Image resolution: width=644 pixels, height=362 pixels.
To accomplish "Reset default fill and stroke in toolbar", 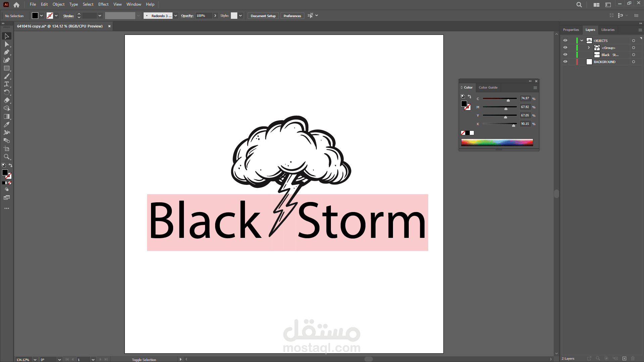I will tap(4, 165).
